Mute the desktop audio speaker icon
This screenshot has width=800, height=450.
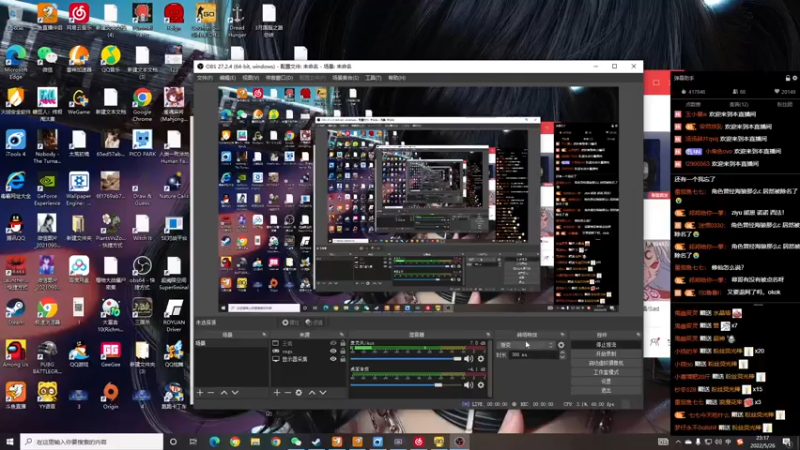pos(468,385)
